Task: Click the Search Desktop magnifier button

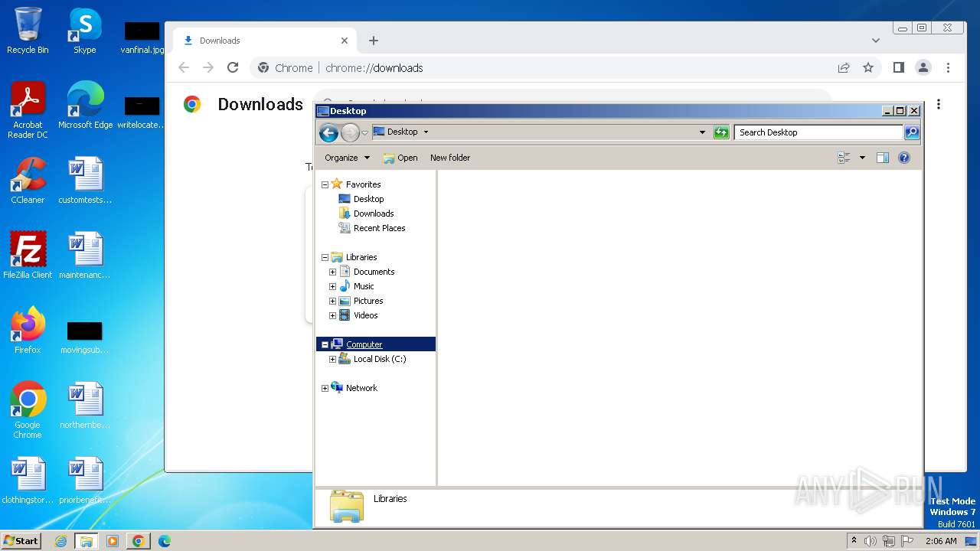Action: click(912, 132)
